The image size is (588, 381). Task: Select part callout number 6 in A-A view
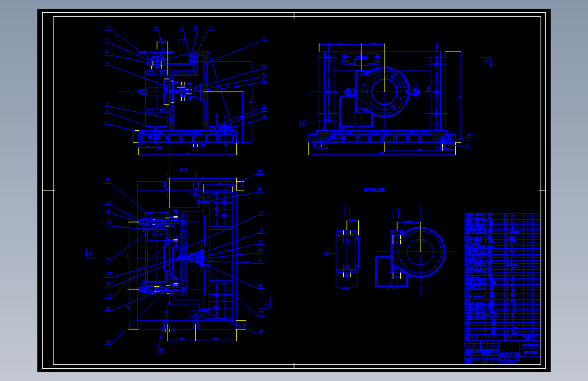coord(107,40)
